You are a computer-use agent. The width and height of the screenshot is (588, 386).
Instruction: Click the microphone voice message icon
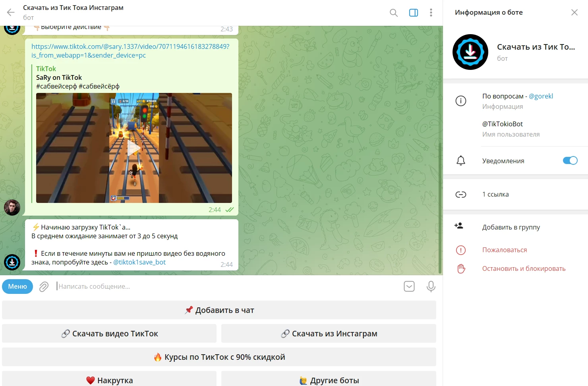coord(431,286)
